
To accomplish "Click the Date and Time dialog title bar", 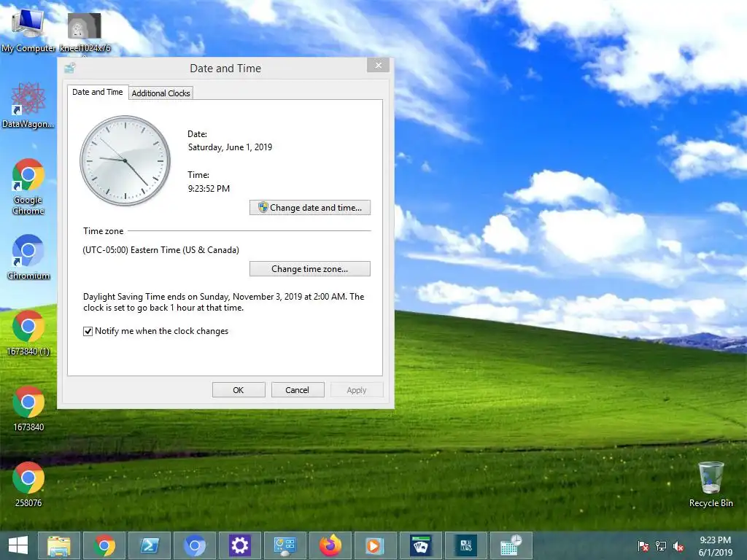I will click(x=225, y=68).
